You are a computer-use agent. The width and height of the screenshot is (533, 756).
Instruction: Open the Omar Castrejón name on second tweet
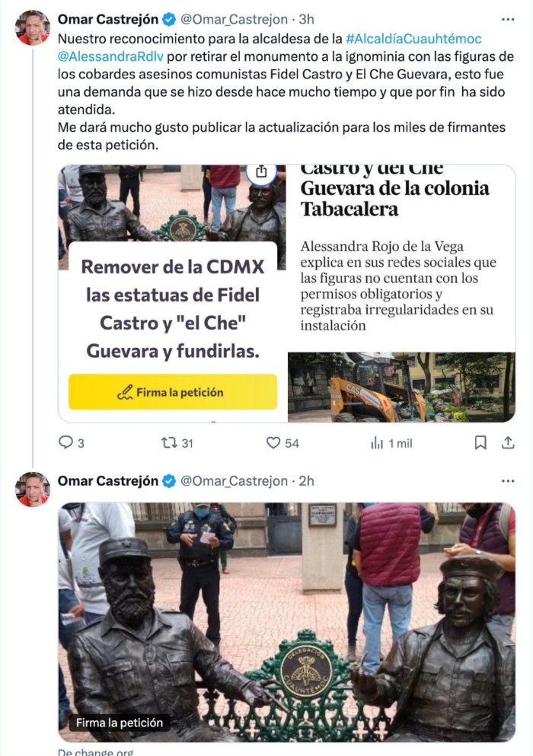tap(108, 481)
